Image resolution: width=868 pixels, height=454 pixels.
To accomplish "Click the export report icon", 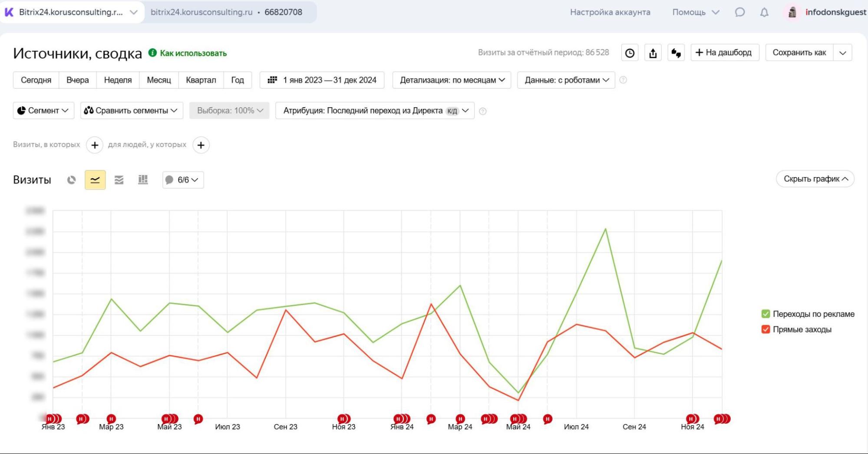I will point(653,53).
